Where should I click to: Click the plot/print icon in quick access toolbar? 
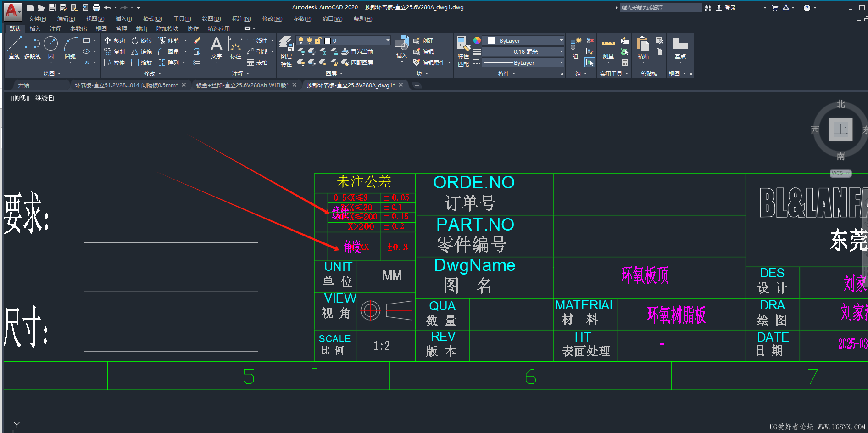coord(96,7)
